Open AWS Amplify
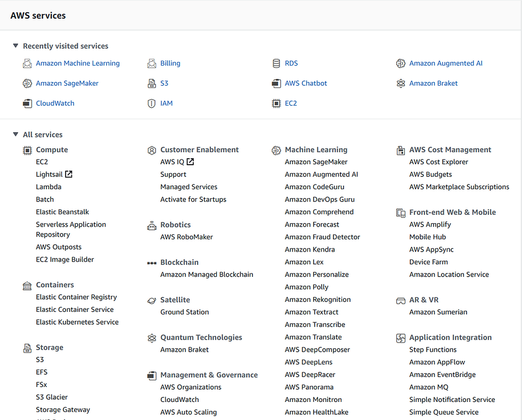The width and height of the screenshot is (522, 420). point(430,224)
